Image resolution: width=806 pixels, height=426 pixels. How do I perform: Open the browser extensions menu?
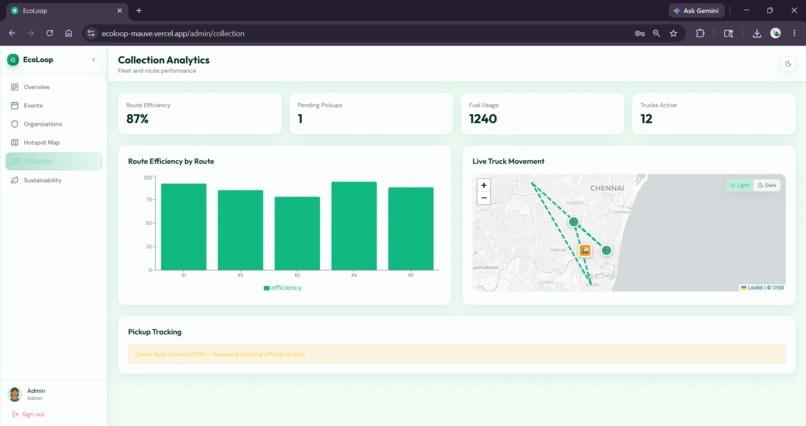[x=700, y=33]
